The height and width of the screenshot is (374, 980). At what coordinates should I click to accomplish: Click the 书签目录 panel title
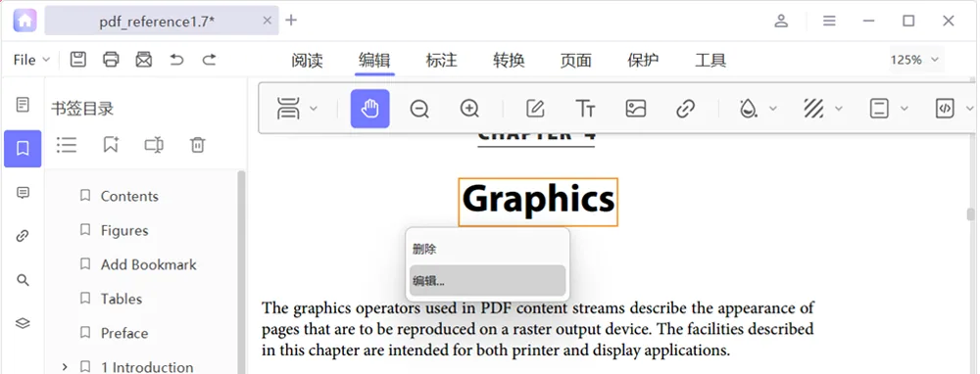click(x=82, y=109)
